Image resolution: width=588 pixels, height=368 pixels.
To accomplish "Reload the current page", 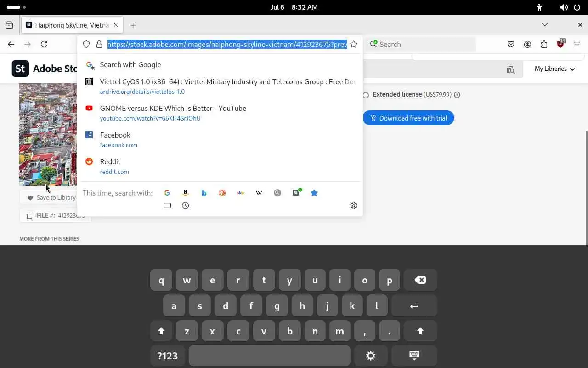I will tap(44, 44).
